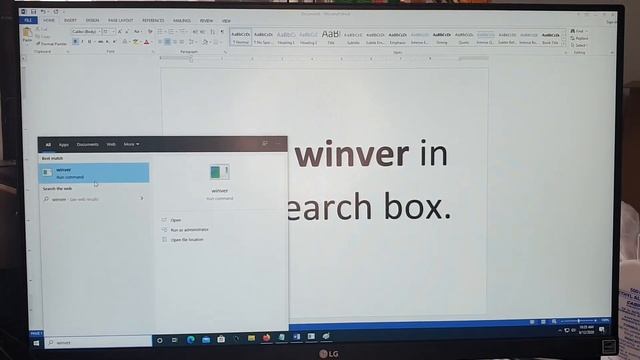
Task: Toggle Bold formatting
Action: (76, 42)
